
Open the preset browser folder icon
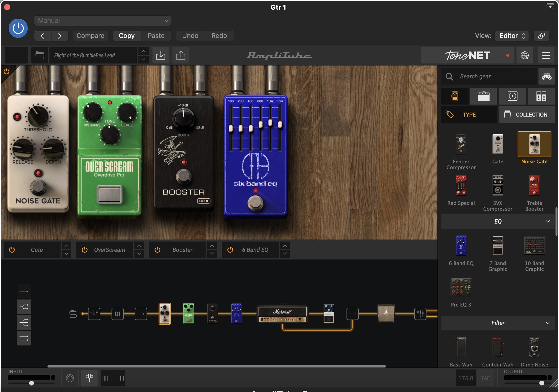tap(40, 55)
